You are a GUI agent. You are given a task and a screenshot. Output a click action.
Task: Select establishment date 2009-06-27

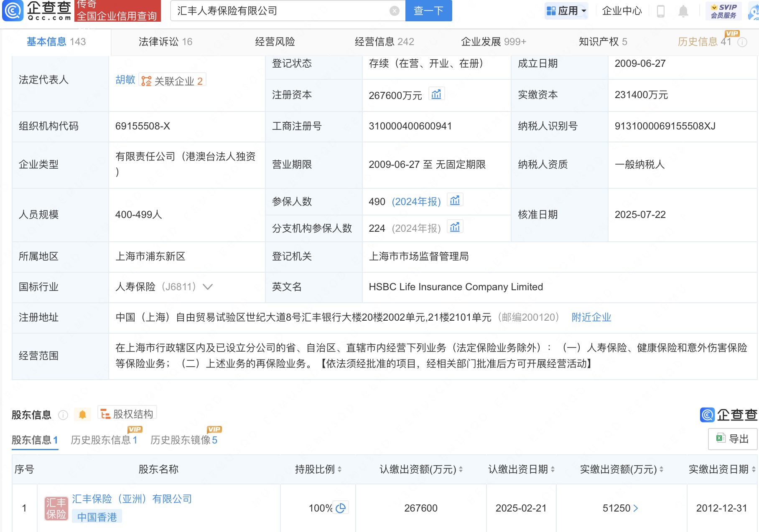point(640,63)
